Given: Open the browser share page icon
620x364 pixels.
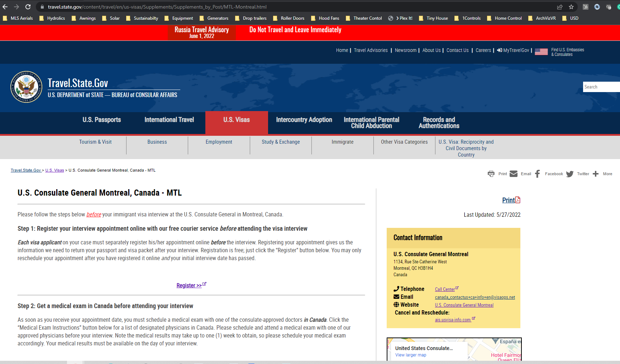Looking at the screenshot, I should pyautogui.click(x=560, y=7).
